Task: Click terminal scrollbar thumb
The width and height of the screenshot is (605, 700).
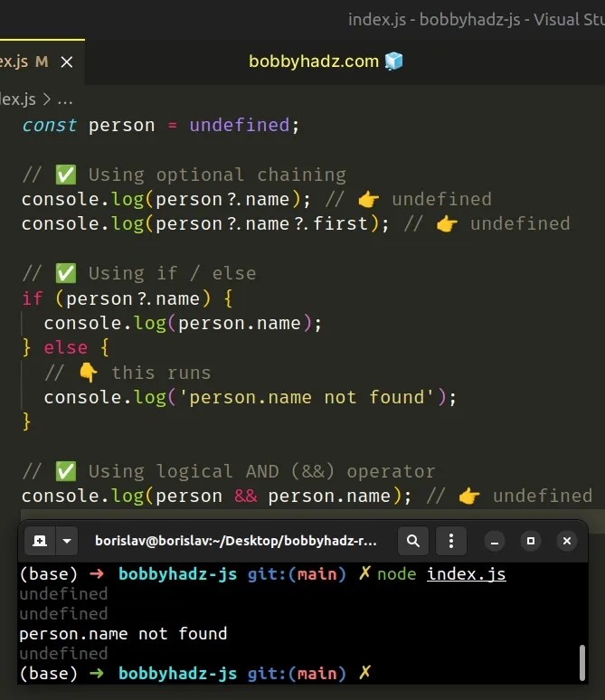Action: [x=581, y=663]
